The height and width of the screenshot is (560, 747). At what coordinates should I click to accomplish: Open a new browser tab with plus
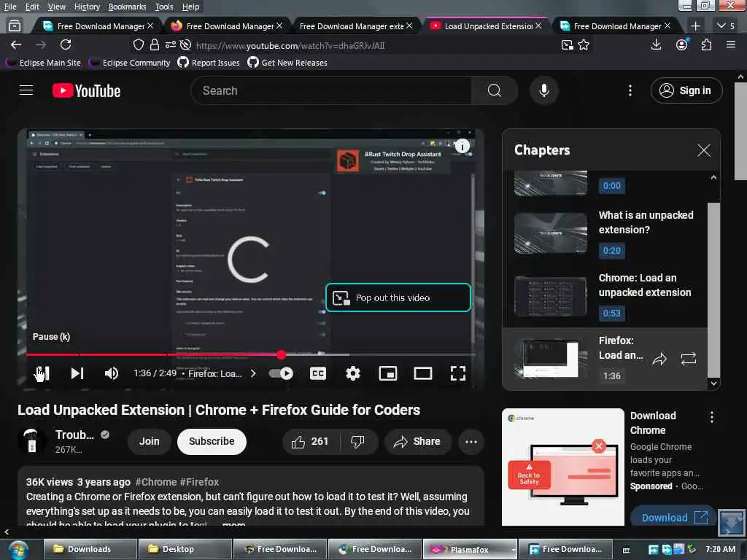pos(695,26)
